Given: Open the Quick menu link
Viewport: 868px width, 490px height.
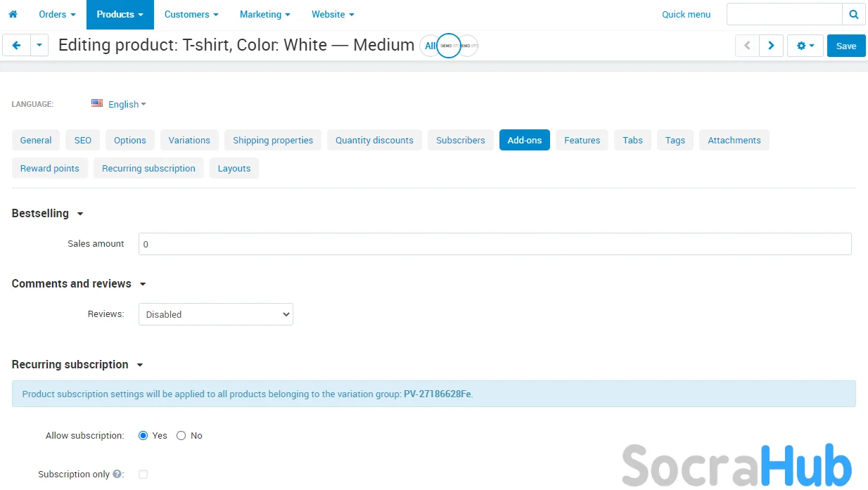Looking at the screenshot, I should (x=686, y=14).
